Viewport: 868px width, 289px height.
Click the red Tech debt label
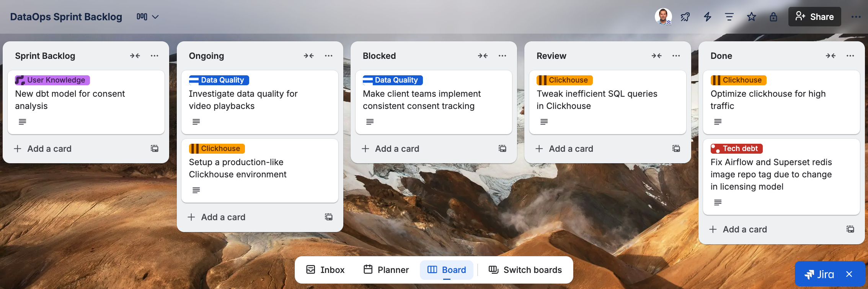[737, 148]
